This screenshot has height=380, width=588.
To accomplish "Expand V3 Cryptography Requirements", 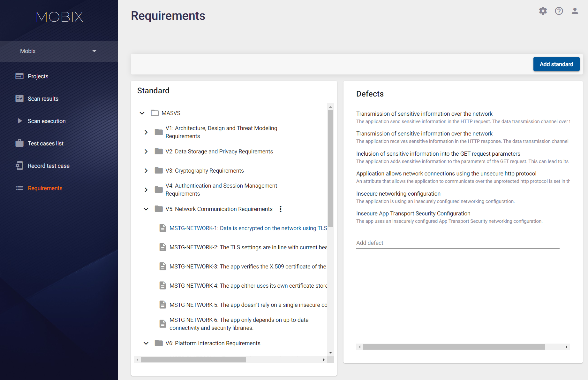I will click(x=146, y=170).
